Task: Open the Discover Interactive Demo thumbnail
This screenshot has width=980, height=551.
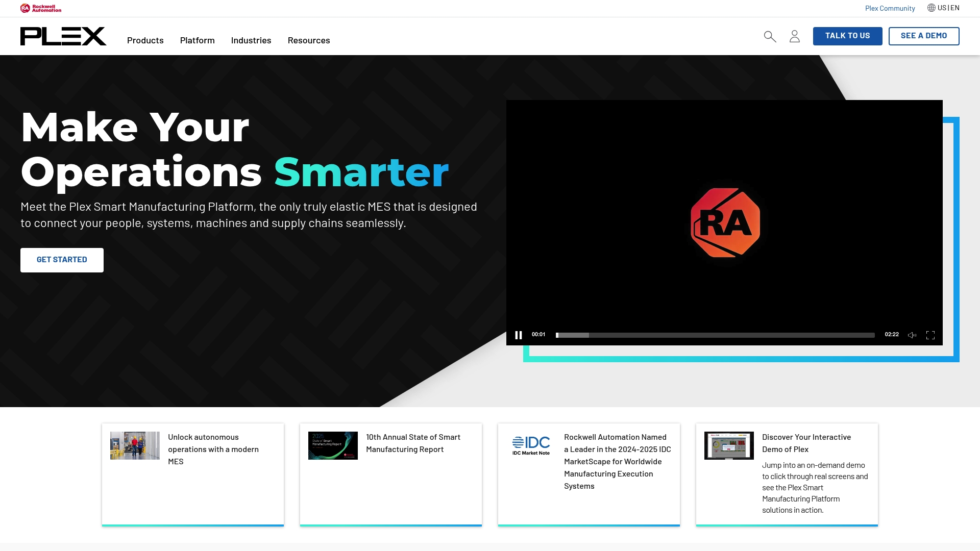Action: tap(728, 445)
